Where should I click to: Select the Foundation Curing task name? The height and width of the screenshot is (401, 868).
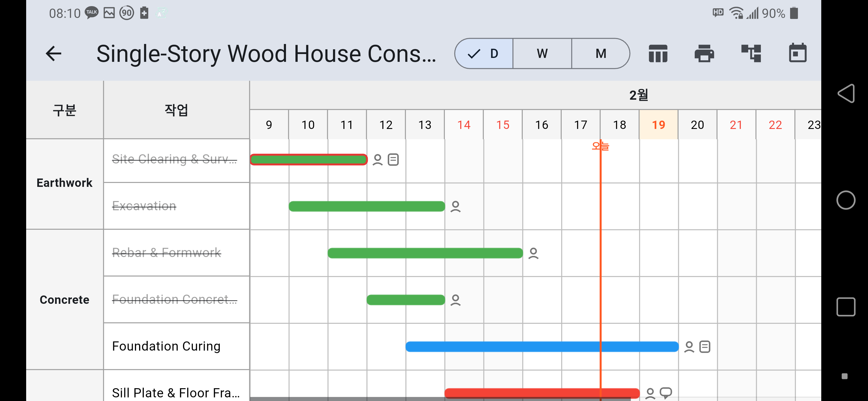[166, 346]
